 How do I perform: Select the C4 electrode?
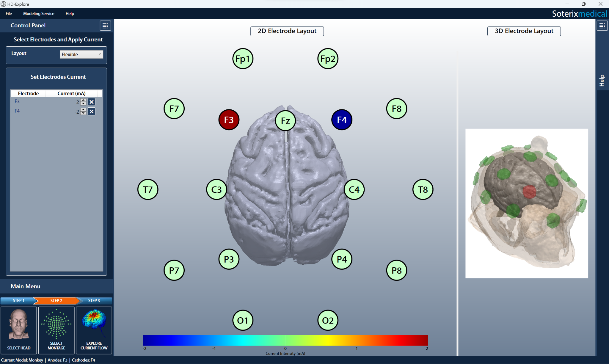pyautogui.click(x=354, y=189)
